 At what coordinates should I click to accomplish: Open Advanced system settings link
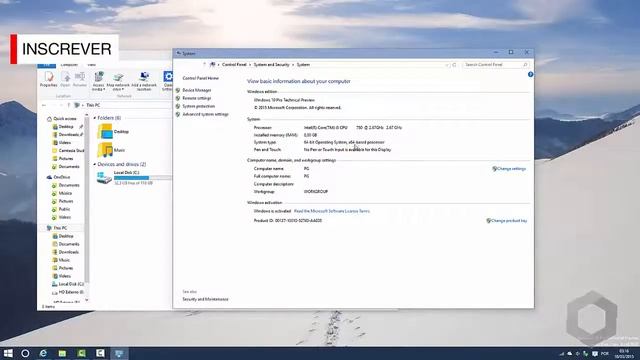click(x=205, y=114)
